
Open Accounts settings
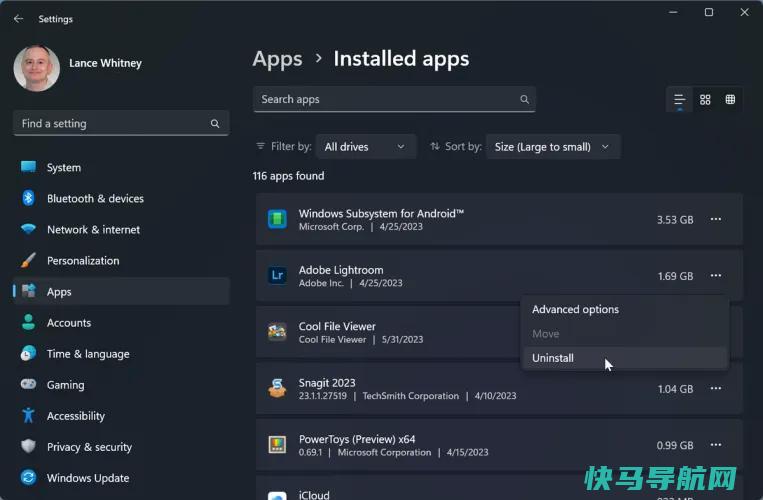(121, 322)
